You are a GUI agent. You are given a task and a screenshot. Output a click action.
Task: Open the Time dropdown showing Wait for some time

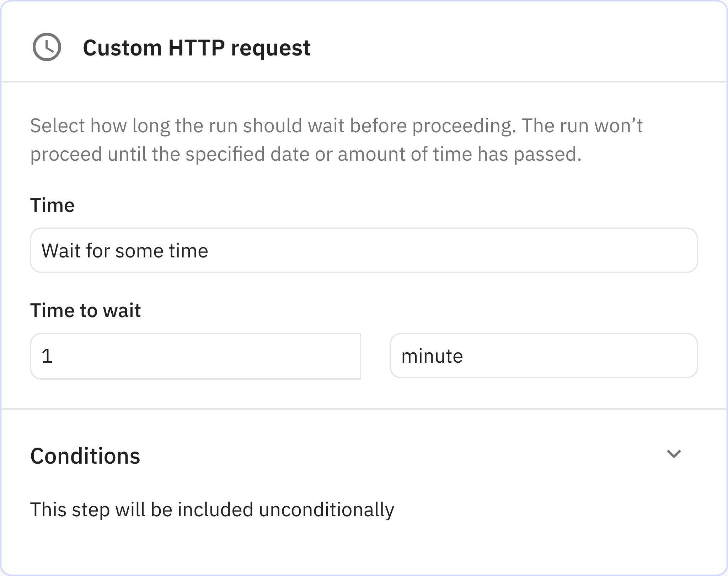(364, 250)
